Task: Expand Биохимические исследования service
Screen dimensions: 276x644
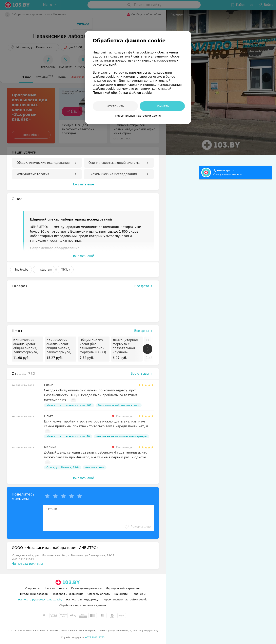Action: [119, 174]
